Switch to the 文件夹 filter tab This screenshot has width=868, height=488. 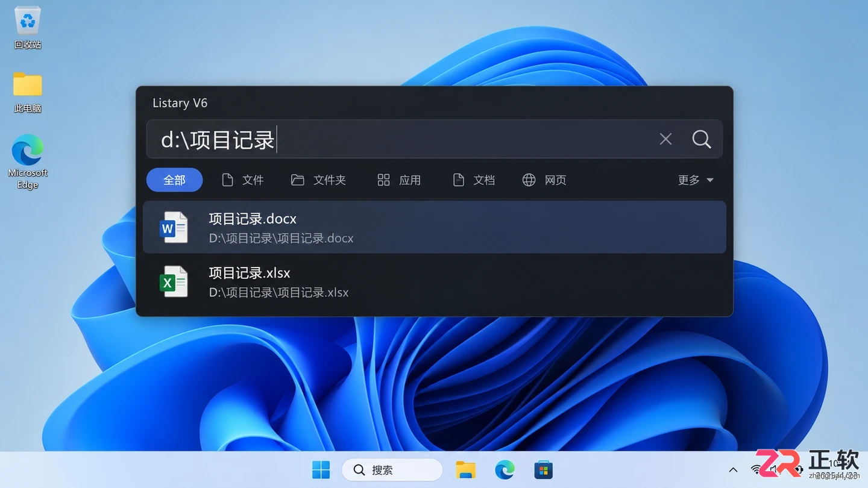[318, 180]
